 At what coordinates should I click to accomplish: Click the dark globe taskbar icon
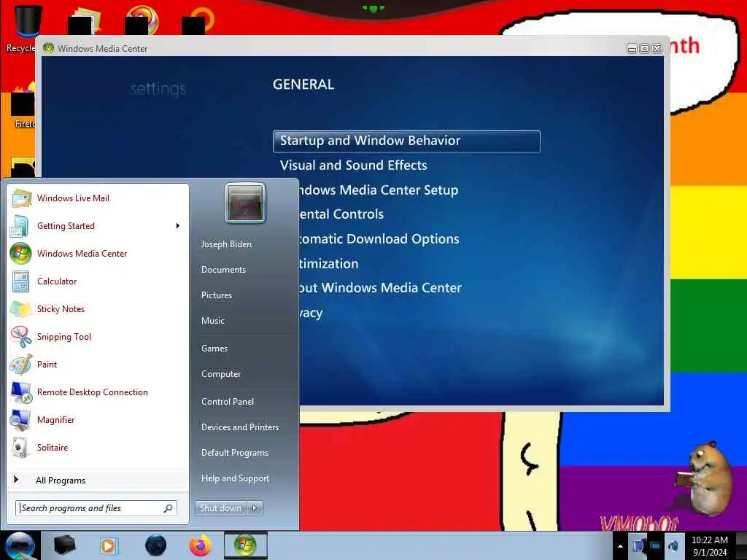(155, 545)
